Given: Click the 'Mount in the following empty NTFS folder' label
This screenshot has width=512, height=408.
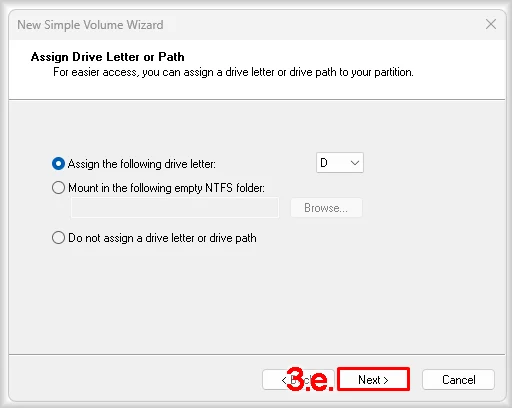Looking at the screenshot, I should point(166,188).
